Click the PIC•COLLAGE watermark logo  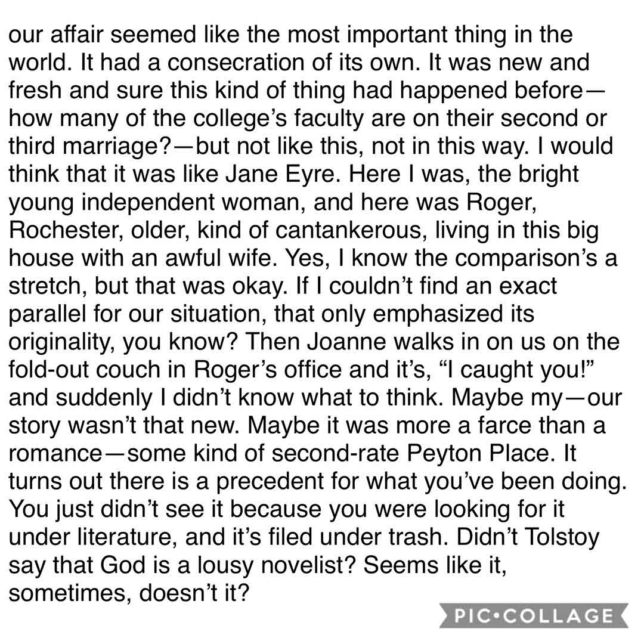coord(534,615)
